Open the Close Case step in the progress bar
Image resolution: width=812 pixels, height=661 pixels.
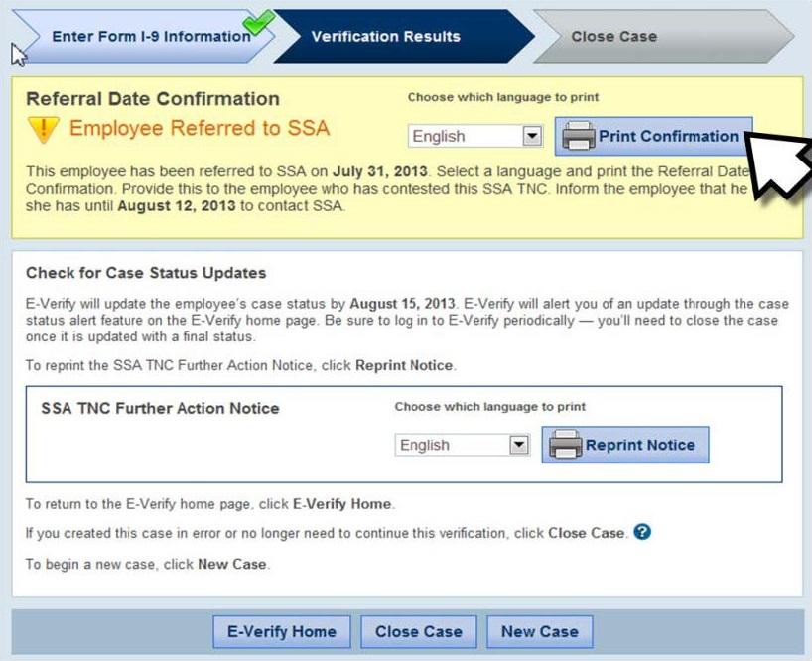tap(663, 37)
